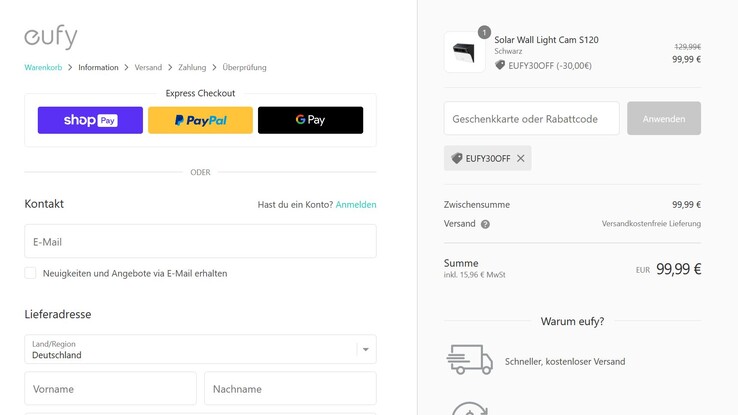Click the shipping help question mark icon

click(485, 224)
